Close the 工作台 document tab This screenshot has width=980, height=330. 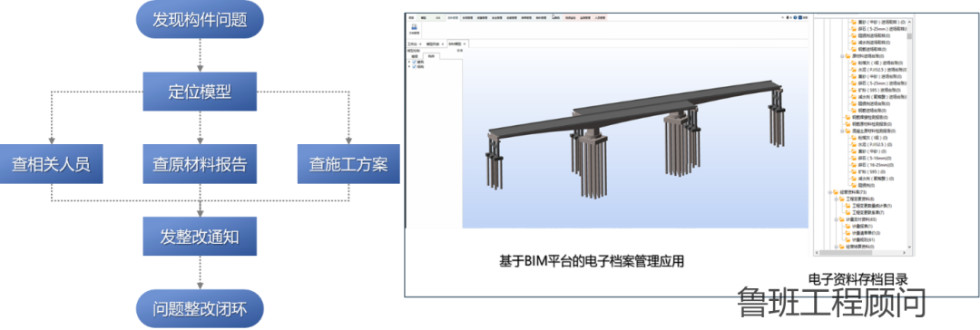coord(420,44)
